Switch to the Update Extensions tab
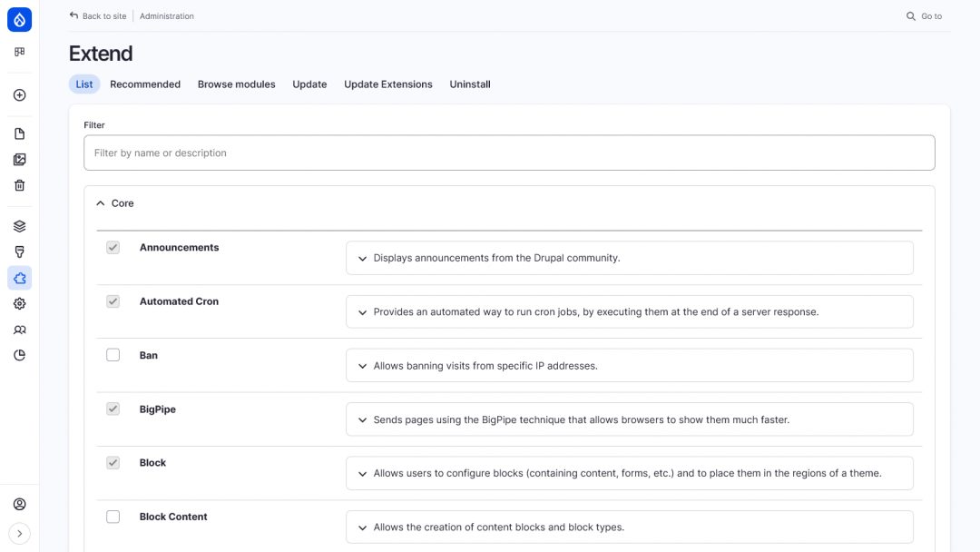The width and height of the screenshot is (980, 552). tap(388, 84)
